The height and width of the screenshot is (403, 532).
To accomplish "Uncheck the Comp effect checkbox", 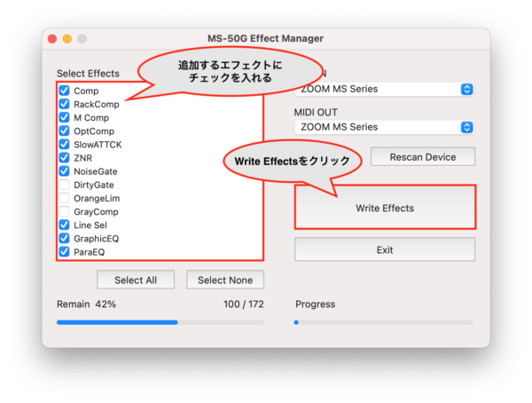I will [x=64, y=91].
